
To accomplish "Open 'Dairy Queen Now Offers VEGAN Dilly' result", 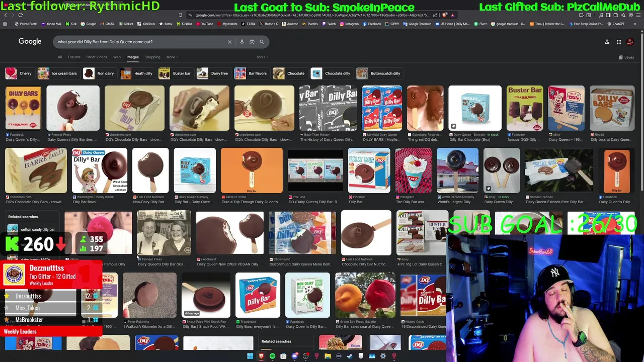I will tap(228, 264).
